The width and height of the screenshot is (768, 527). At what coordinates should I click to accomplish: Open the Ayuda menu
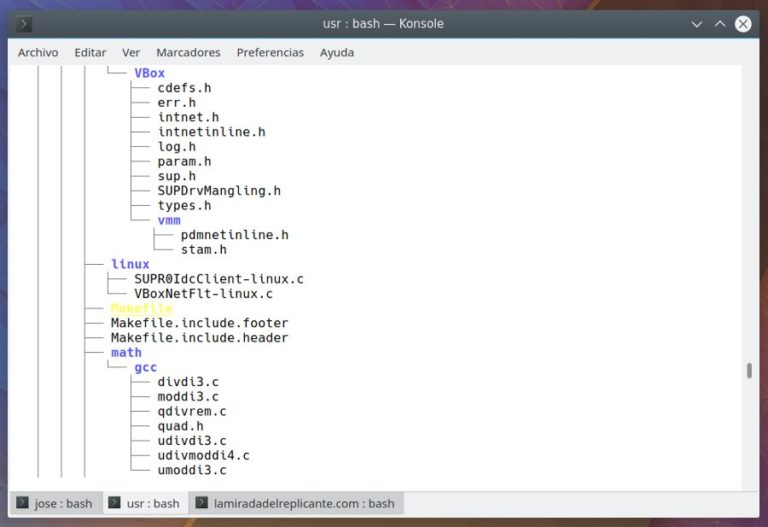(x=337, y=52)
